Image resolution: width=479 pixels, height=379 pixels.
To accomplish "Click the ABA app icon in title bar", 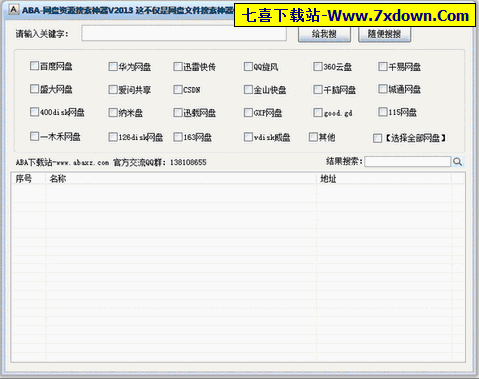I will (x=13, y=10).
